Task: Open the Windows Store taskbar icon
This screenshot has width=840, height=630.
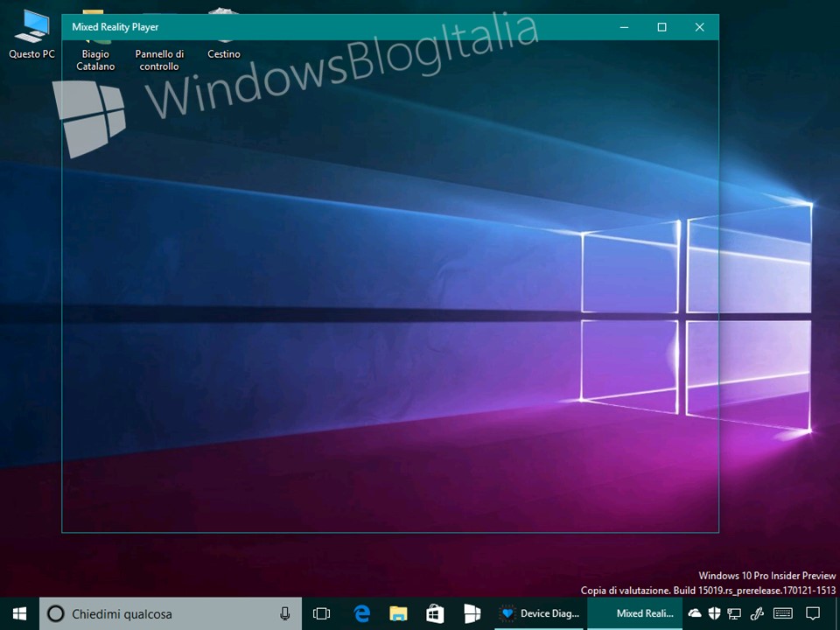Action: (x=435, y=613)
